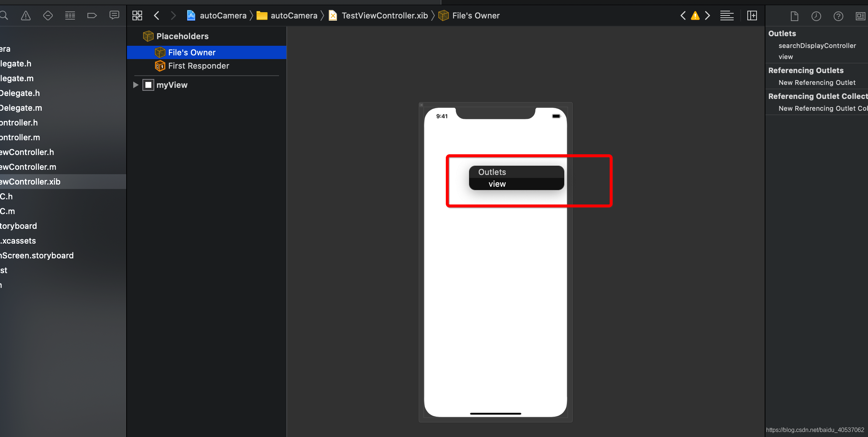Open the related items grid menu
The image size is (868, 437).
point(137,16)
